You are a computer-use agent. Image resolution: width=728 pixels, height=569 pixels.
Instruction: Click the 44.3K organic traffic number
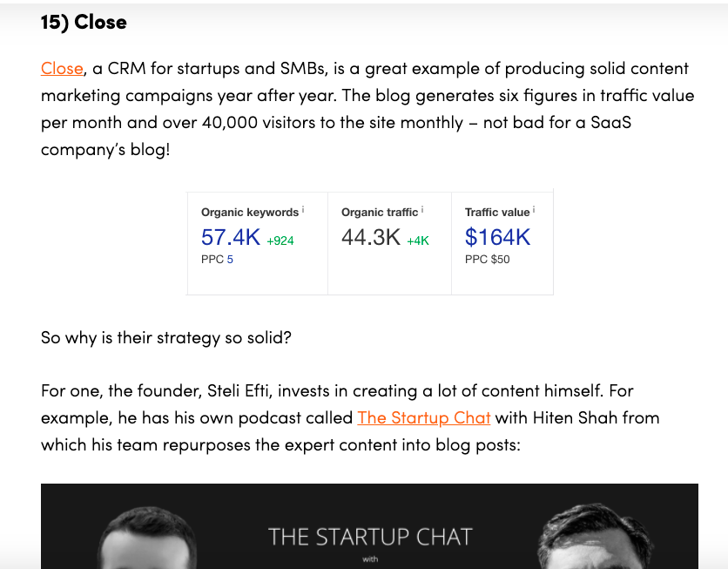click(371, 237)
